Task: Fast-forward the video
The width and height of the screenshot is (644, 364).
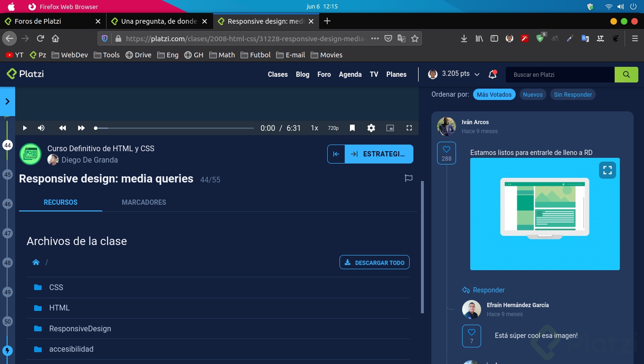Action: point(81,128)
